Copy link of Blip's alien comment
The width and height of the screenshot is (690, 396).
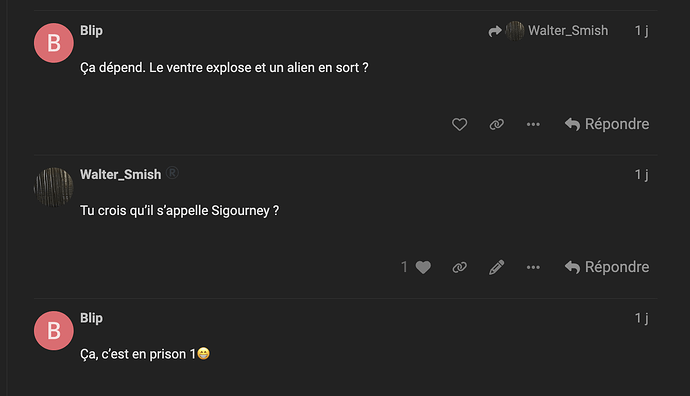[496, 125]
